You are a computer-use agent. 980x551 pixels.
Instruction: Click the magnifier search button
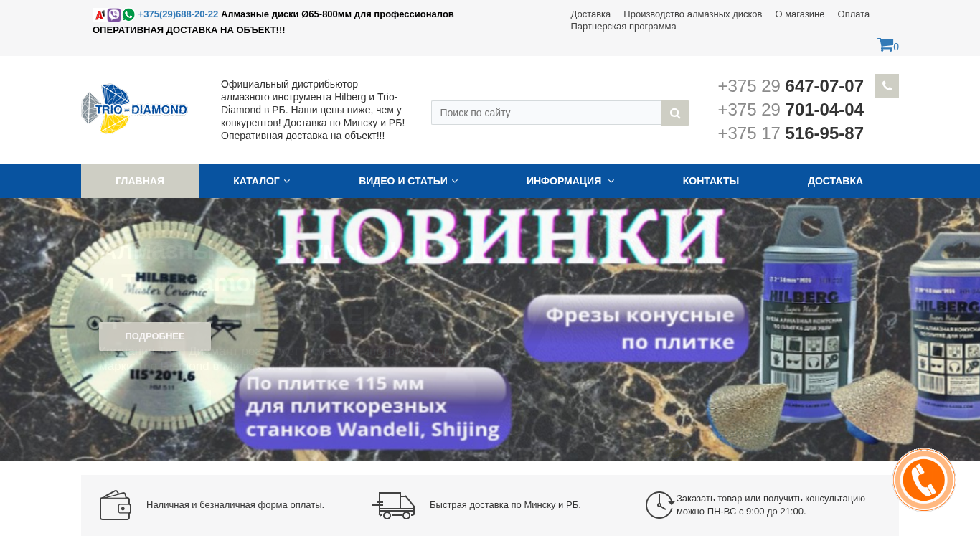pyautogui.click(x=675, y=113)
